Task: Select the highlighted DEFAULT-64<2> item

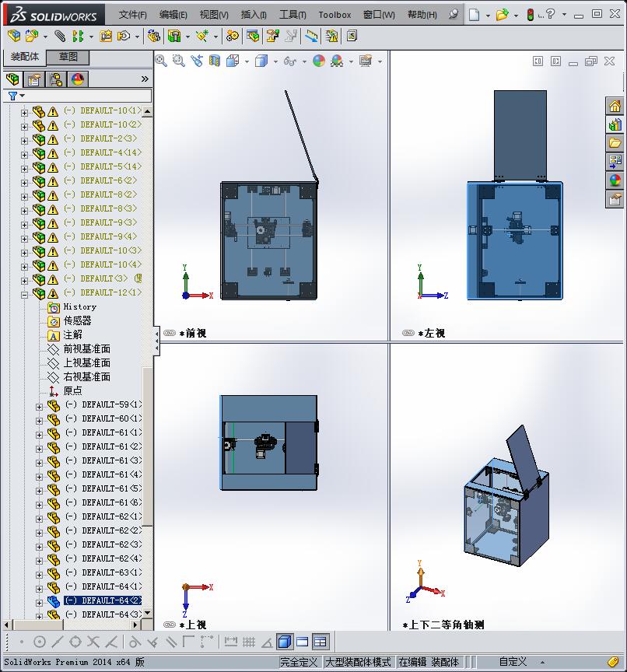Action: pyautogui.click(x=103, y=600)
